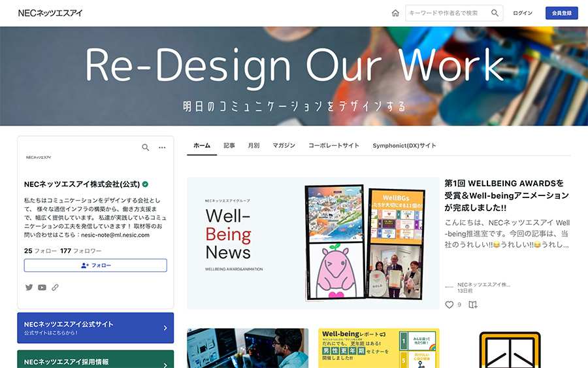Open the Well-Being News article thumbnail

313,243
